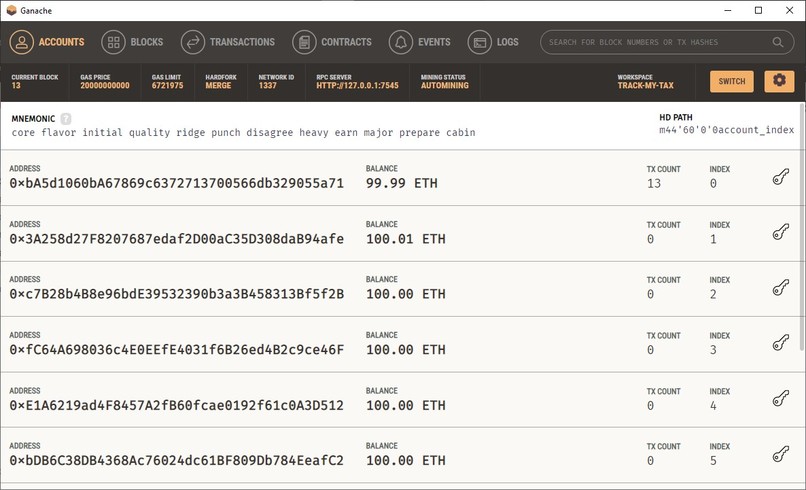Show private key for index 1 account
This screenshot has height=490, width=806.
(781, 232)
